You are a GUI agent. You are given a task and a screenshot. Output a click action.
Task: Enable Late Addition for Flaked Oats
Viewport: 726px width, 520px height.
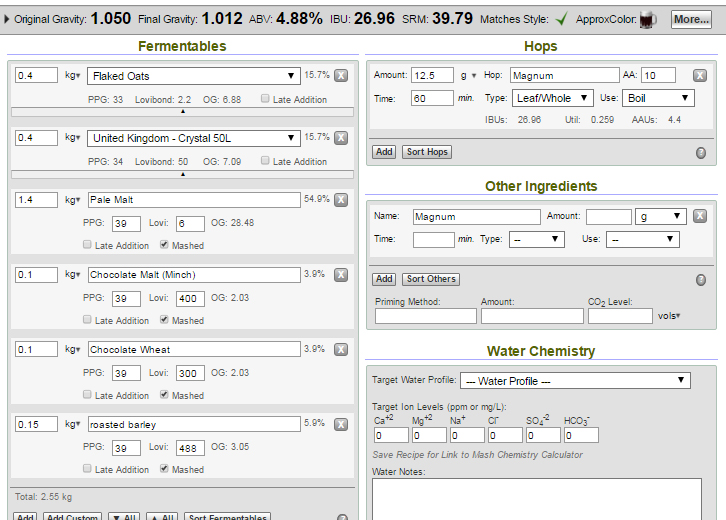(265, 99)
